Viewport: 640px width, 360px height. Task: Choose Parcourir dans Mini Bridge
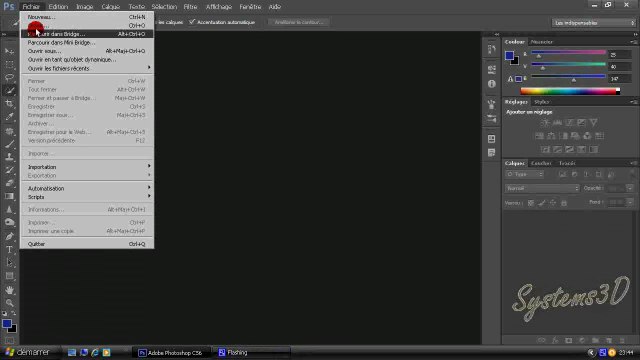pyautogui.click(x=87, y=42)
